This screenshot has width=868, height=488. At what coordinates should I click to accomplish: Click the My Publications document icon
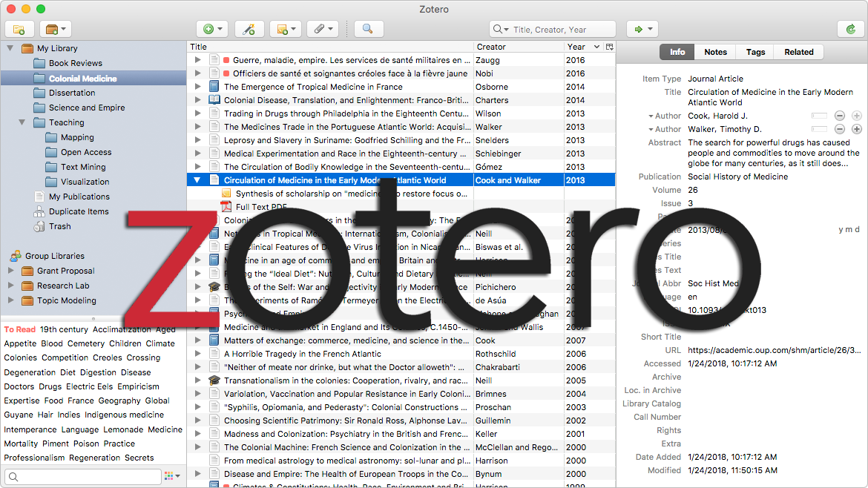(39, 197)
